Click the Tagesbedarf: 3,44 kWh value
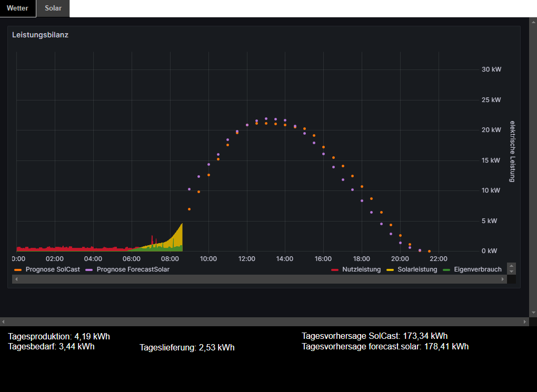The image size is (537, 392). pyautogui.click(x=52, y=347)
